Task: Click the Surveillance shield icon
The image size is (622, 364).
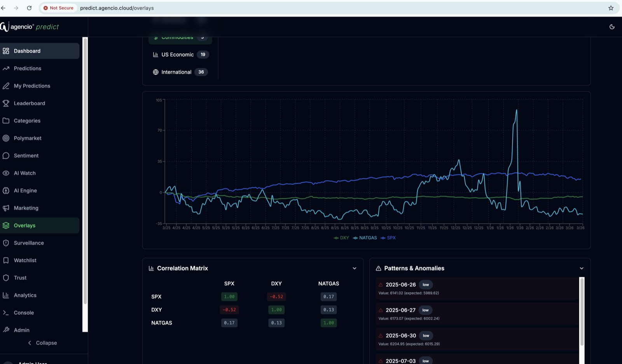Action: click(6, 243)
